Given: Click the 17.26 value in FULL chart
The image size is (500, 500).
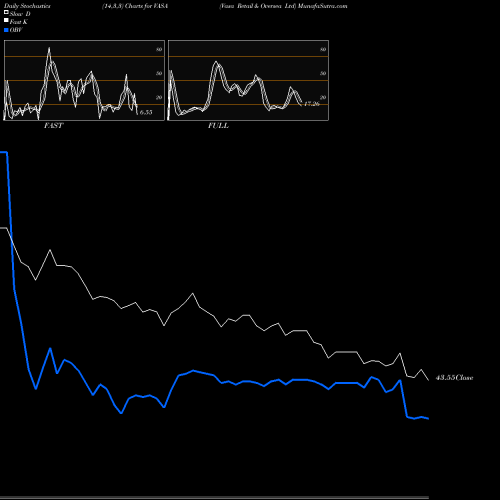Looking at the screenshot, I should pyautogui.click(x=312, y=104).
